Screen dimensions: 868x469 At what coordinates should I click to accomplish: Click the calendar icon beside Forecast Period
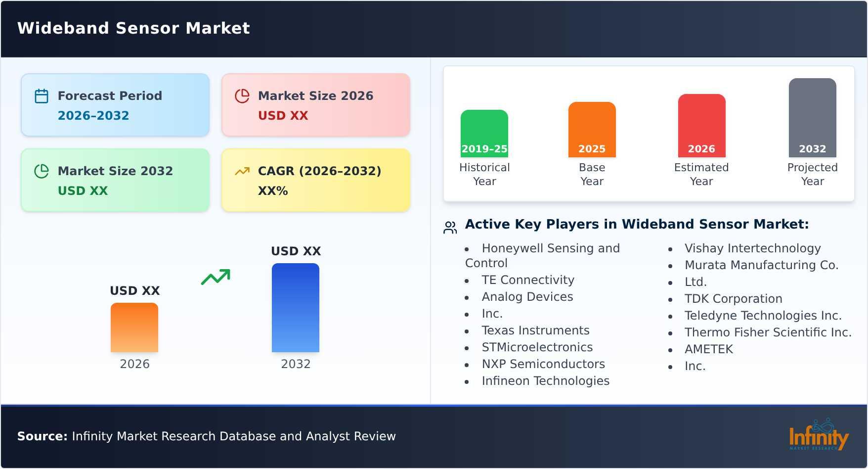point(42,96)
